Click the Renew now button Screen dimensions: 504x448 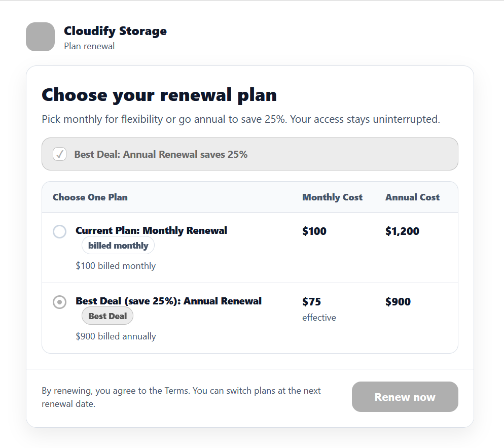click(x=405, y=397)
